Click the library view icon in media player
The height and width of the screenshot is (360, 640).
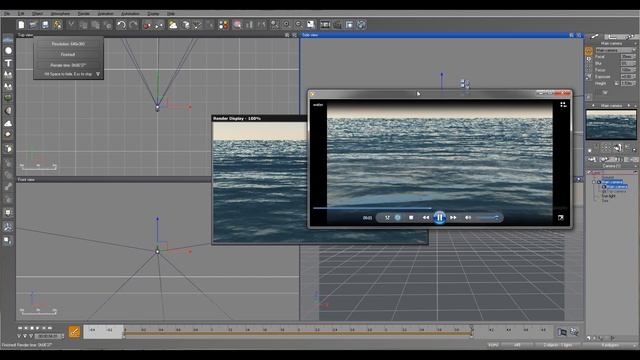pyautogui.click(x=563, y=104)
